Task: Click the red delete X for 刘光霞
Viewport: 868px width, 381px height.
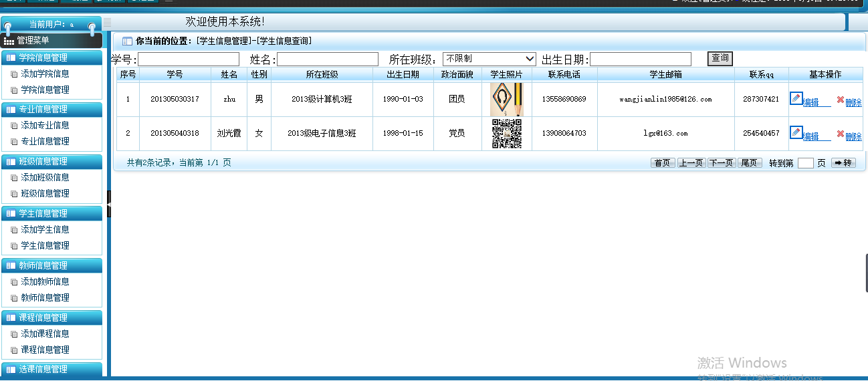Action: (840, 133)
